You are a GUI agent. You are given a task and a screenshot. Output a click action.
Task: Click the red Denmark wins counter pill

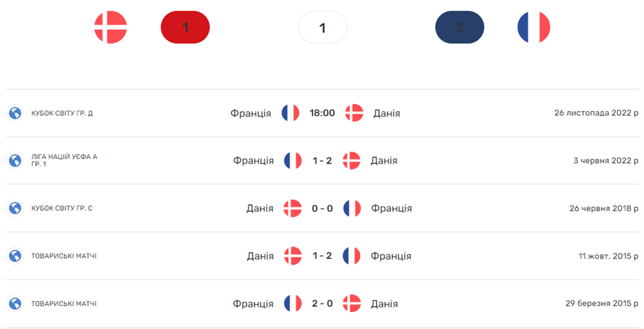coord(185,28)
